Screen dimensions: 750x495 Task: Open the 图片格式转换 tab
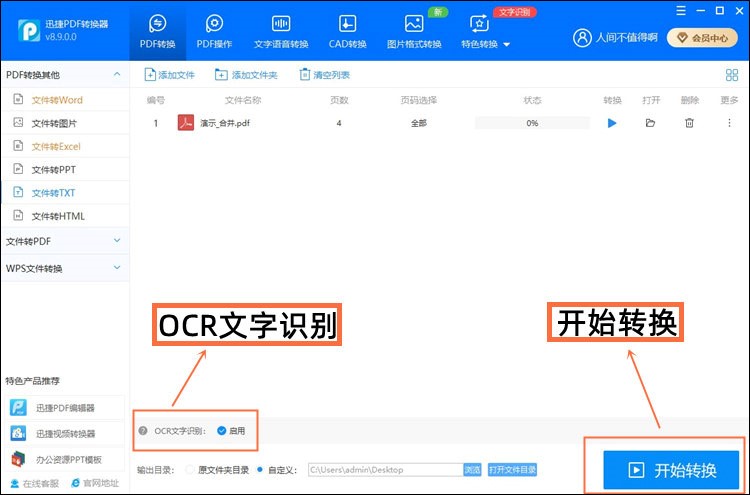(x=414, y=32)
